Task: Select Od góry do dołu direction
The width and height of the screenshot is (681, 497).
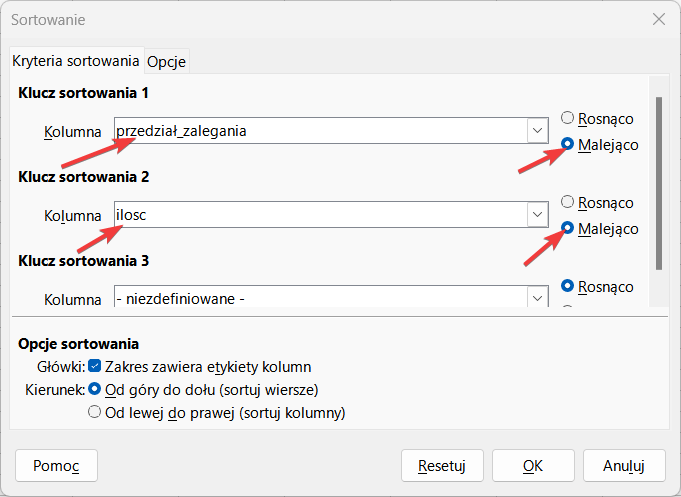Action: 95,389
